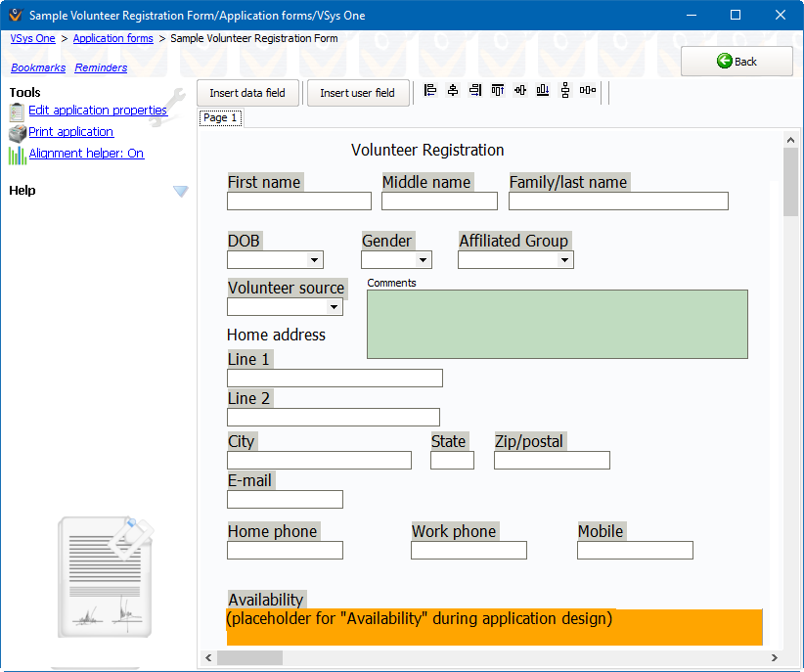
Task: Click the Back button
Action: (737, 61)
